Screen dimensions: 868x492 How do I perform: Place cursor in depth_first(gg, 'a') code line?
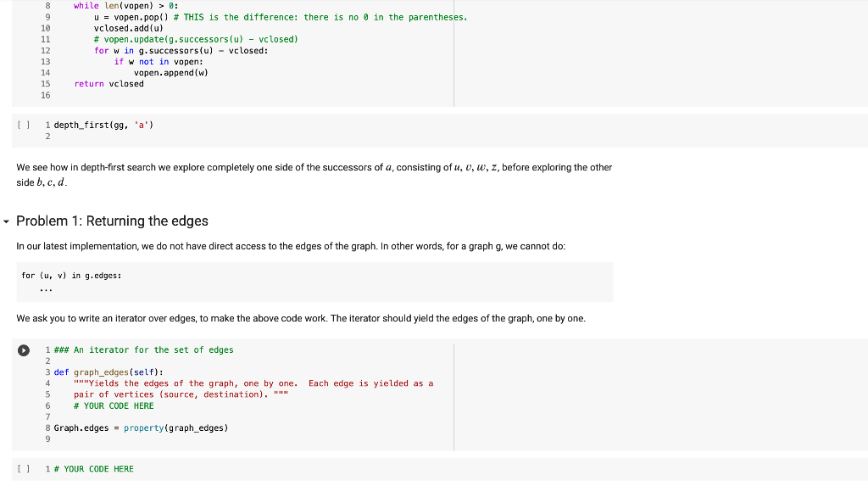[x=103, y=126]
